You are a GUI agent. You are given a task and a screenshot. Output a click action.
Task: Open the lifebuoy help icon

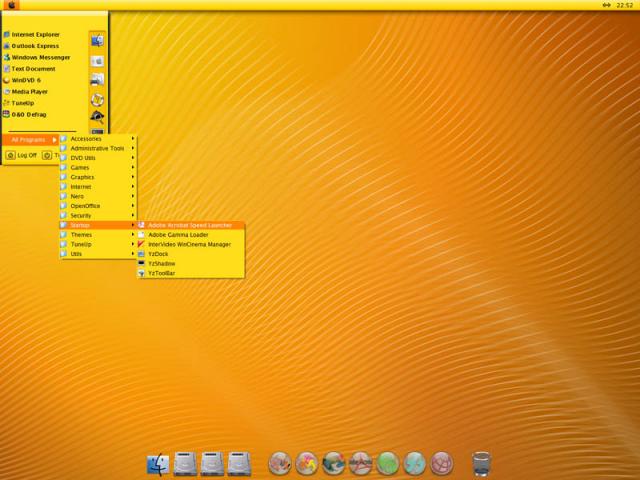pos(97,99)
